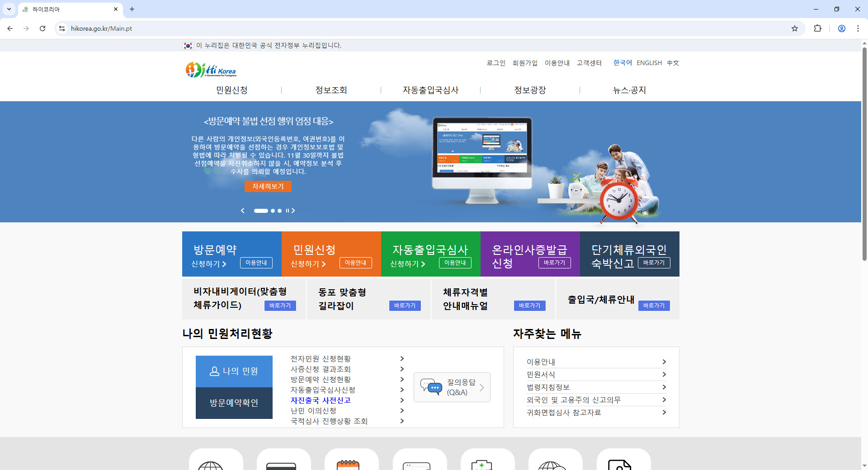The height and width of the screenshot is (470, 868).
Task: Click the 질의응답 Q&A speech bubble icon
Action: click(x=431, y=387)
